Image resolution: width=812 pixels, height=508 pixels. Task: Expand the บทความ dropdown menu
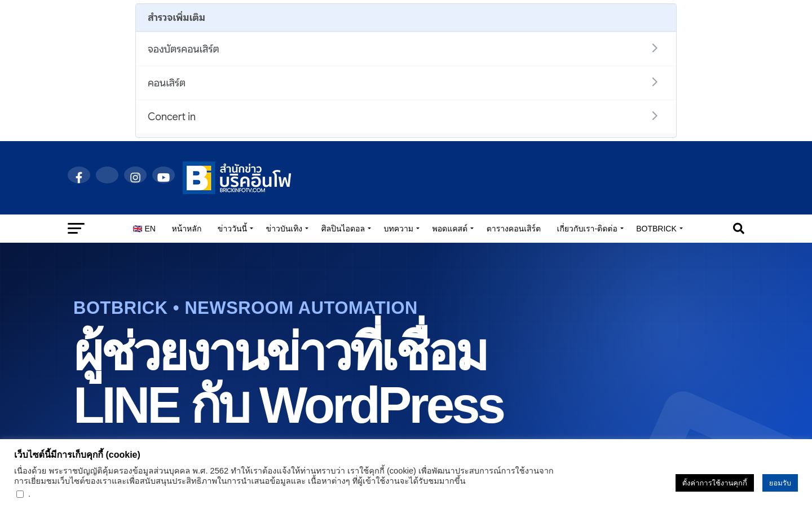coord(401,229)
